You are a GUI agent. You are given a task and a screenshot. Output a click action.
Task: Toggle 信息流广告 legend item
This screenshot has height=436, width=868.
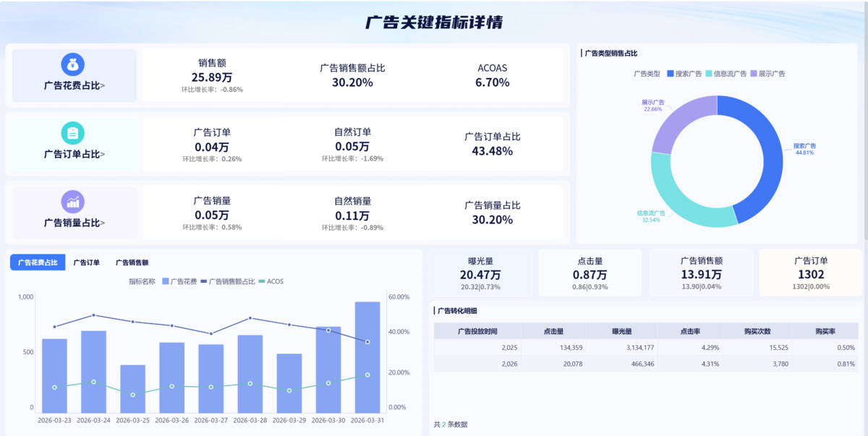tap(726, 74)
